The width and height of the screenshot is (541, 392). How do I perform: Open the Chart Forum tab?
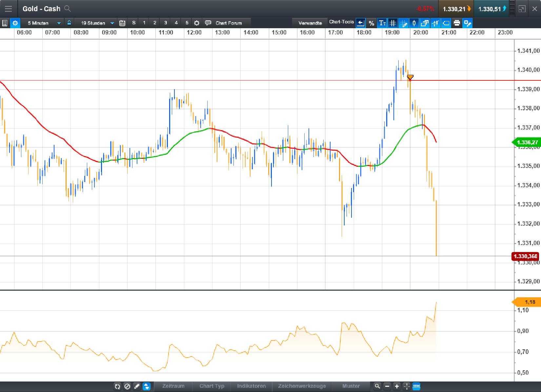point(229,23)
